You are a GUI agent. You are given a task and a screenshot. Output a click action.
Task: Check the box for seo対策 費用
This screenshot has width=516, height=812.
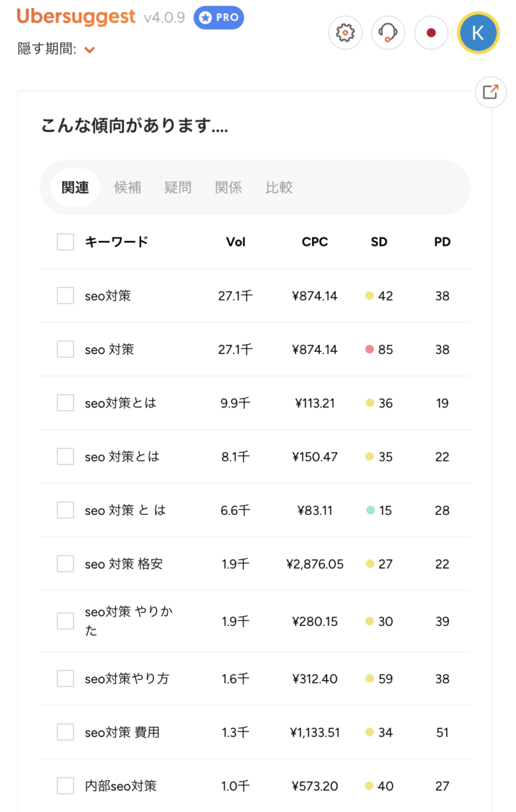[66, 732]
